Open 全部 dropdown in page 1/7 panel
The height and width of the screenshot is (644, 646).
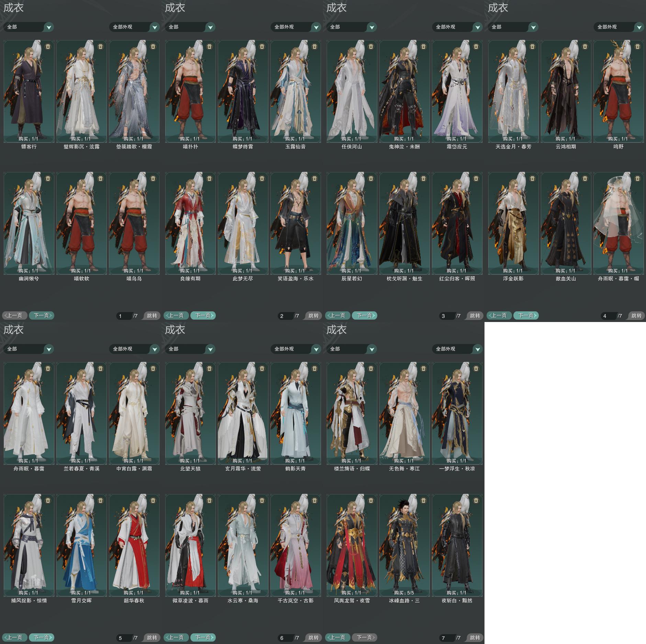click(29, 27)
